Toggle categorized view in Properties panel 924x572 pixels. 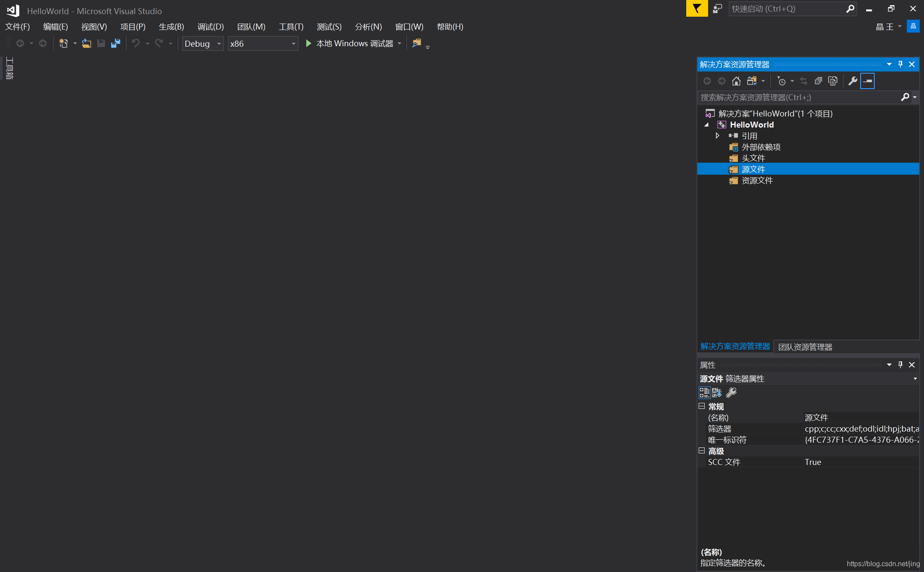click(704, 392)
